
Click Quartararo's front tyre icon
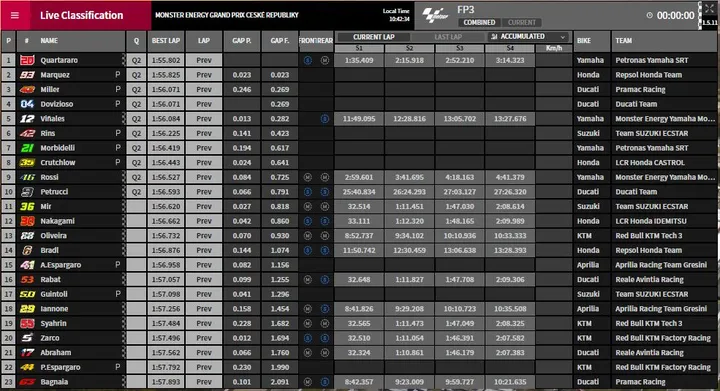(x=308, y=60)
